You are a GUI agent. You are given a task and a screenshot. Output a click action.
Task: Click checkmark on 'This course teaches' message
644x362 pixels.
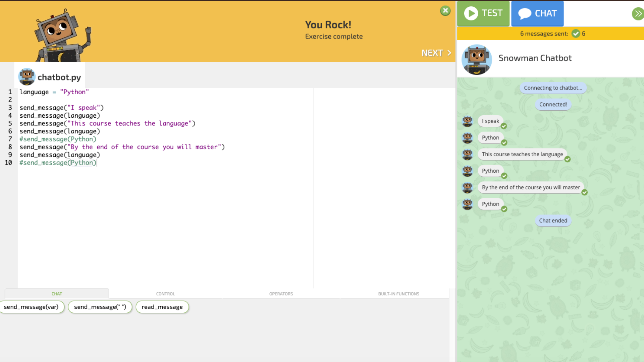tap(568, 159)
